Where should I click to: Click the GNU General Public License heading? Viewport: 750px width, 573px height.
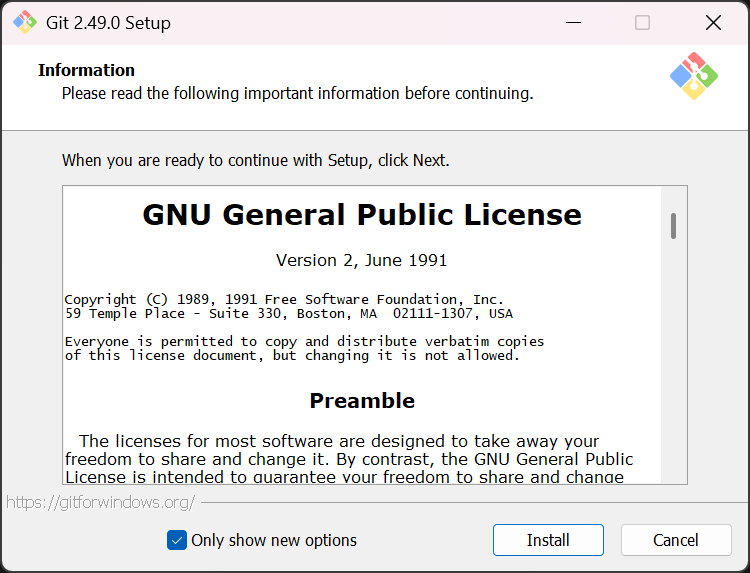[362, 215]
